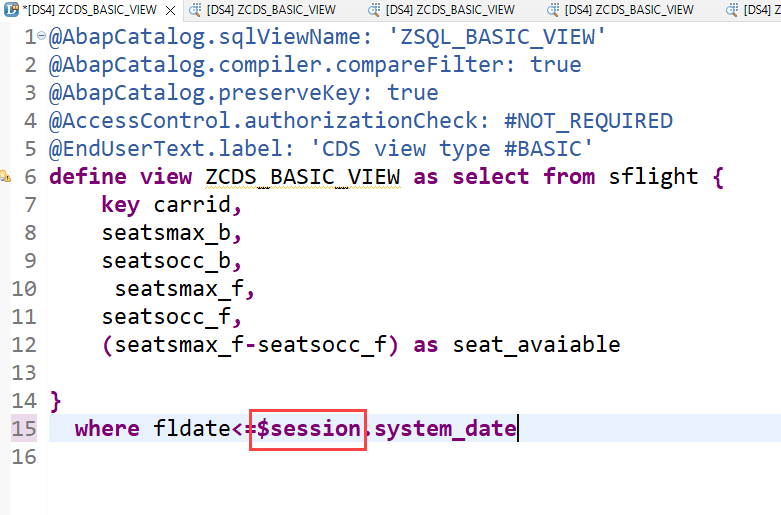Click the true value after compareFilter

pyautogui.click(x=555, y=65)
